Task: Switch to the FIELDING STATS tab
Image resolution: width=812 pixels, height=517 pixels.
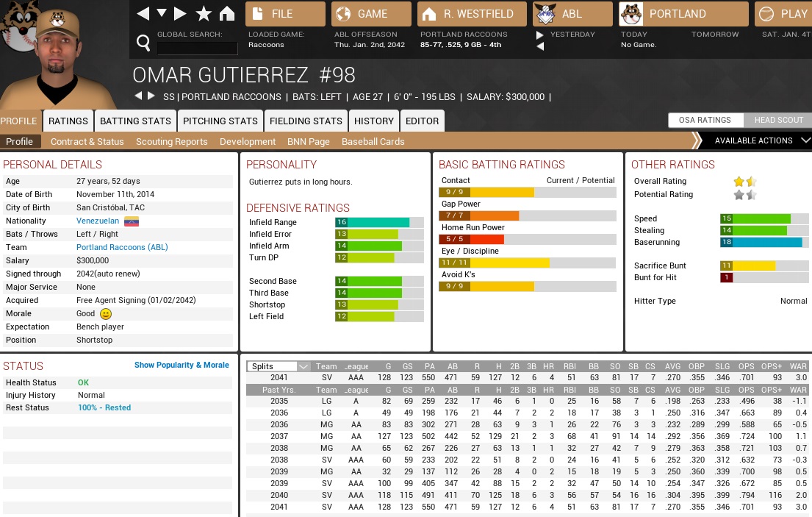Action: (x=306, y=121)
